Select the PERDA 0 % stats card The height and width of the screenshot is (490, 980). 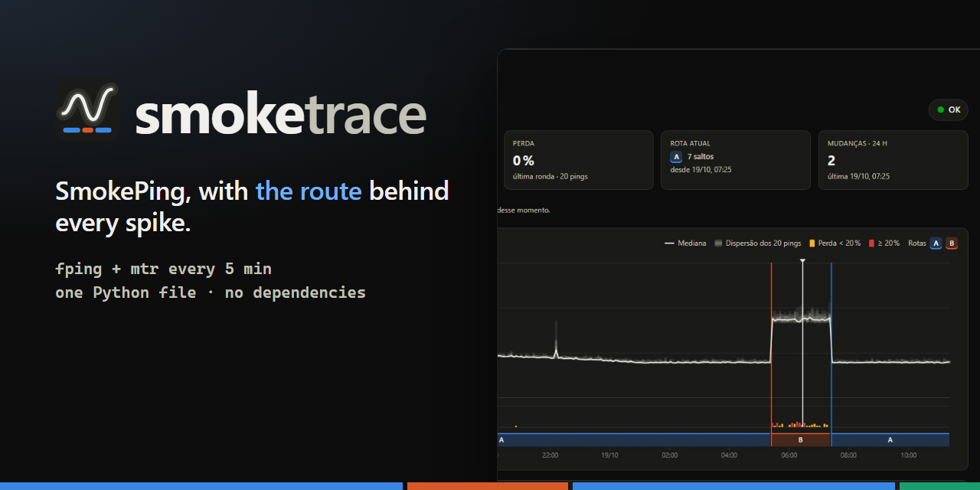578,160
